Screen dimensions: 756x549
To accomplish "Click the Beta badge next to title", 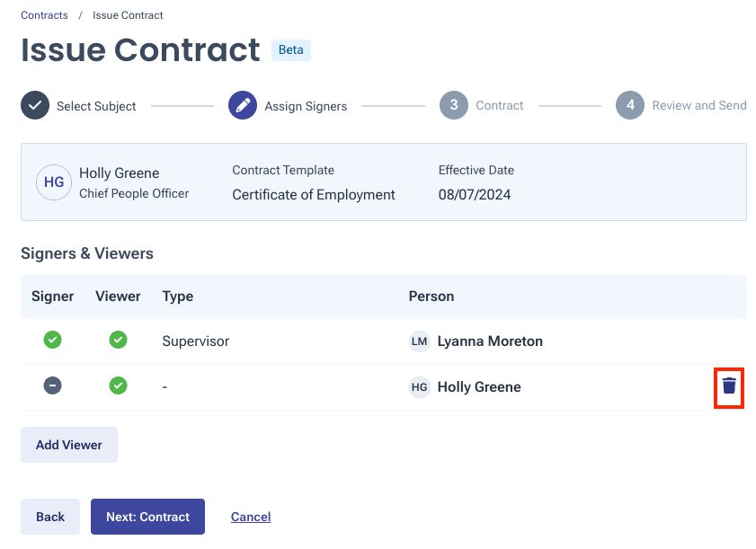I will pyautogui.click(x=290, y=50).
